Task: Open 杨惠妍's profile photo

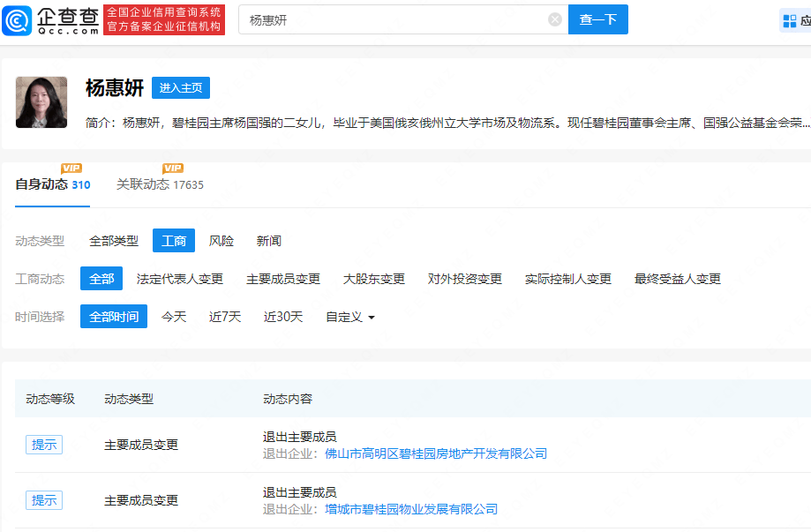Action: (41, 102)
